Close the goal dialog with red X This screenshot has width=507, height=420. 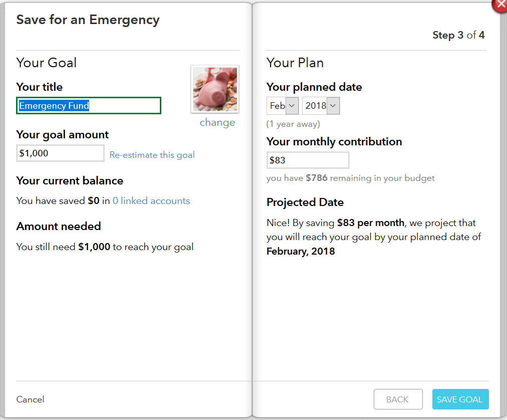501,4
